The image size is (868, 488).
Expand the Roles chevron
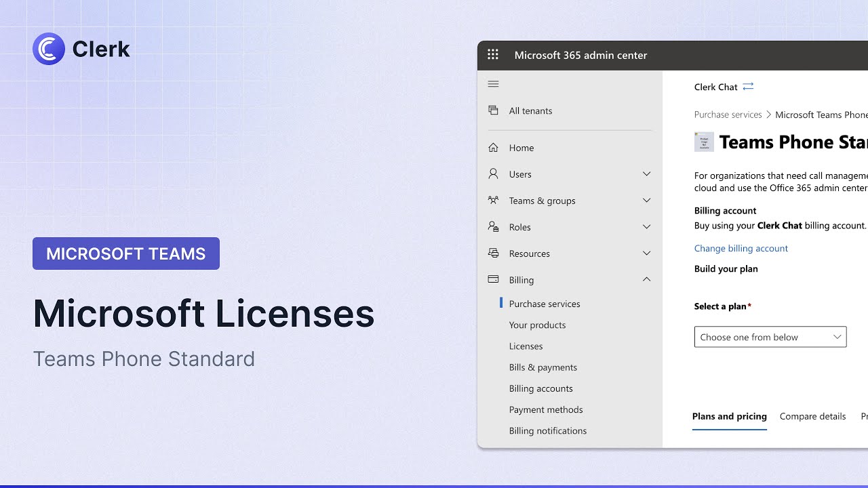point(646,227)
